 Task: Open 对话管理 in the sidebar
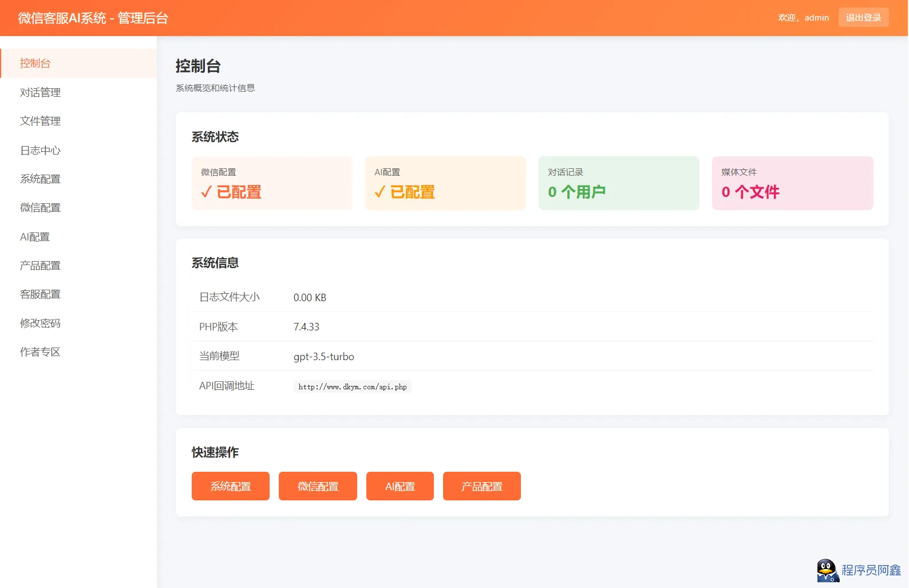tap(40, 93)
